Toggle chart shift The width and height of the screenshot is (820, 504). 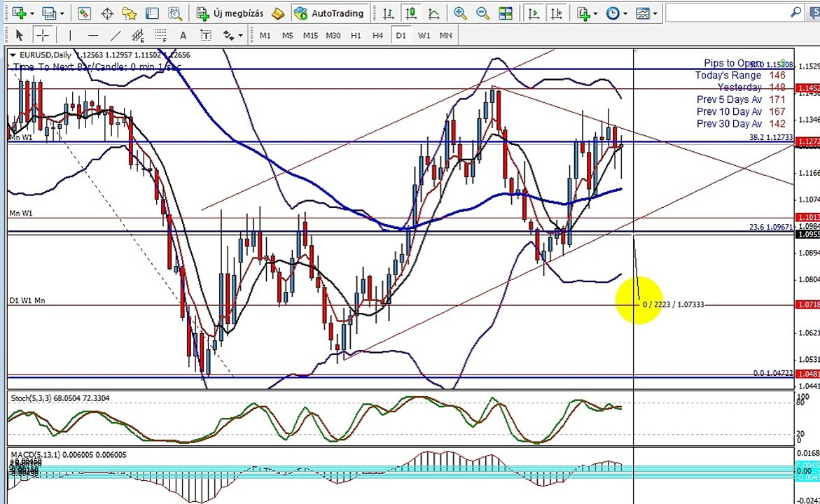tap(557, 13)
